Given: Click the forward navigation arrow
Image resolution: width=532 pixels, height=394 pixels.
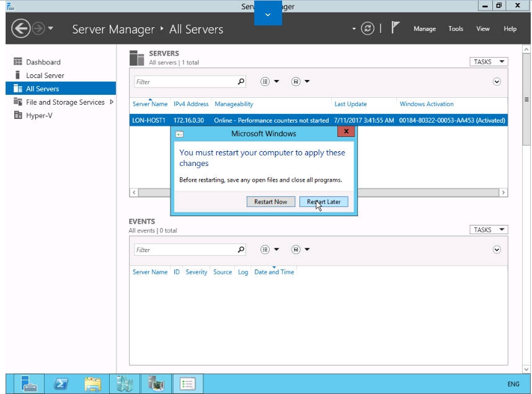Looking at the screenshot, I should 38,28.
